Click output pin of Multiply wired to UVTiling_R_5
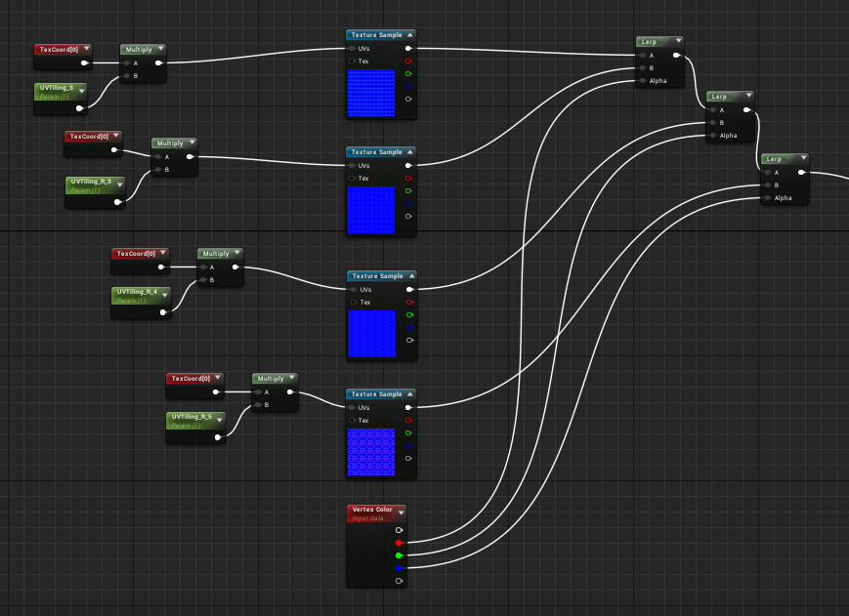Screen dimensions: 849x616 coord(290,392)
